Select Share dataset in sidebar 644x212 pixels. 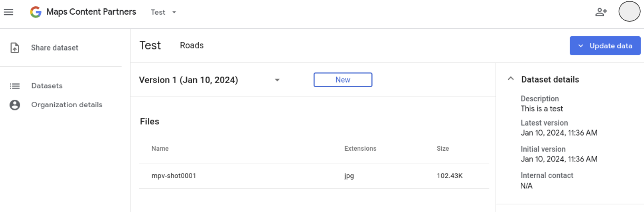55,48
